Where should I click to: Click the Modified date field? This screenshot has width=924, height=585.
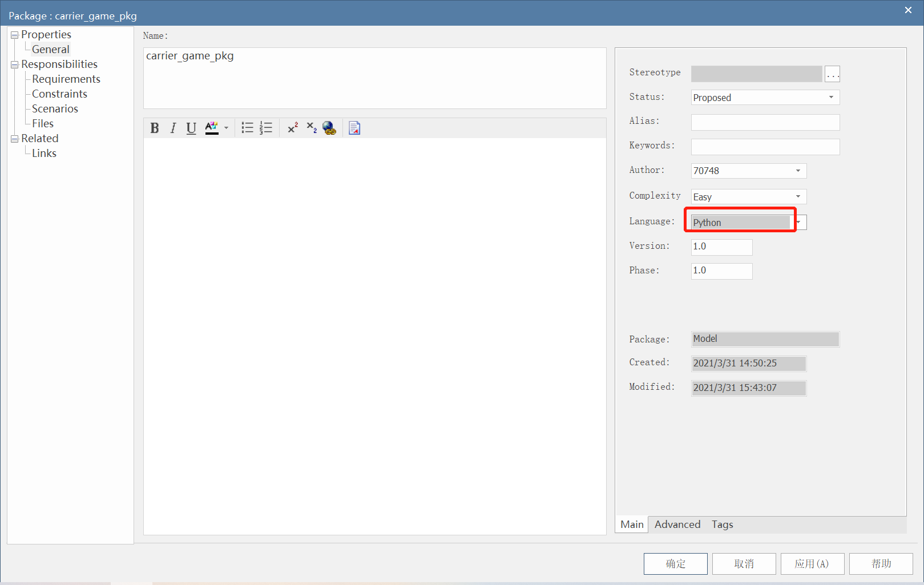tap(749, 388)
